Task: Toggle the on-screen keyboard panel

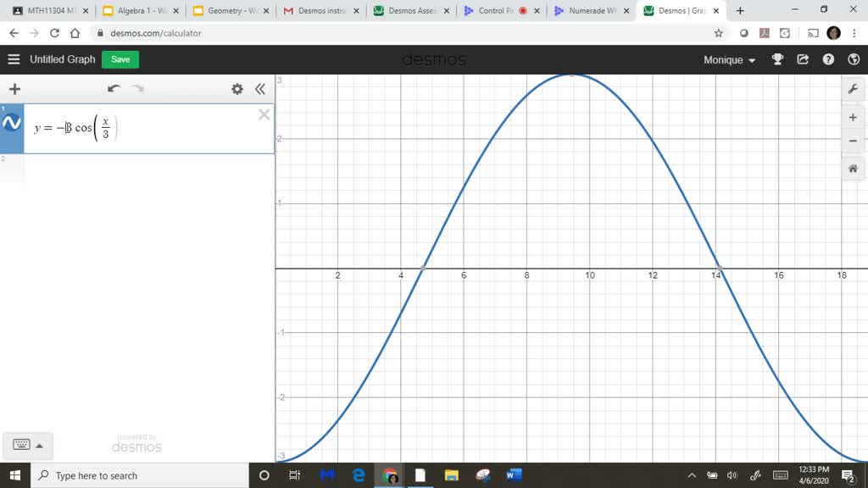Action: (x=28, y=444)
